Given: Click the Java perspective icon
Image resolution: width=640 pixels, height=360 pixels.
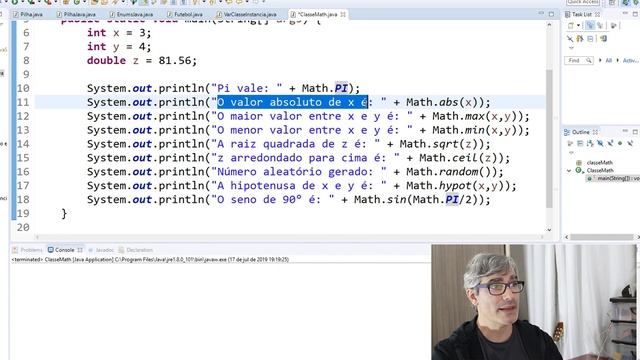Looking at the screenshot, I should [x=626, y=2].
